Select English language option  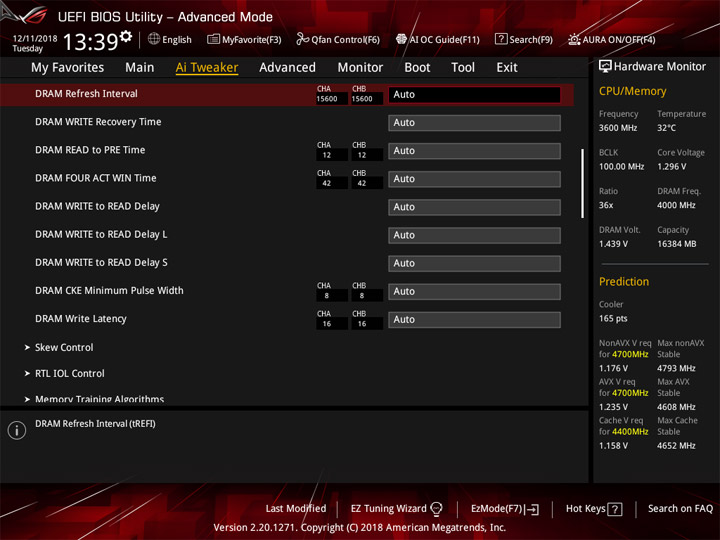177,39
